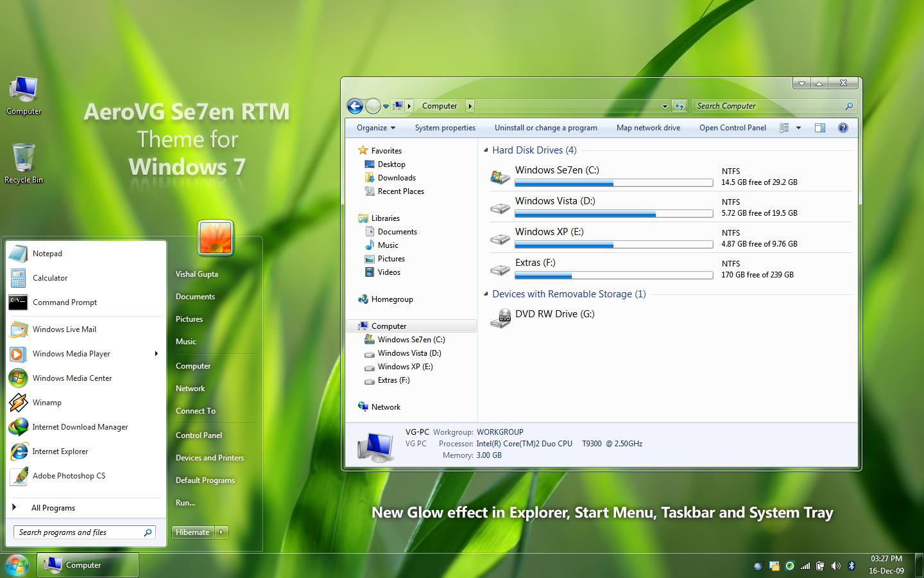The image size is (924, 578).
Task: Click System properties in toolbar
Action: [x=445, y=128]
